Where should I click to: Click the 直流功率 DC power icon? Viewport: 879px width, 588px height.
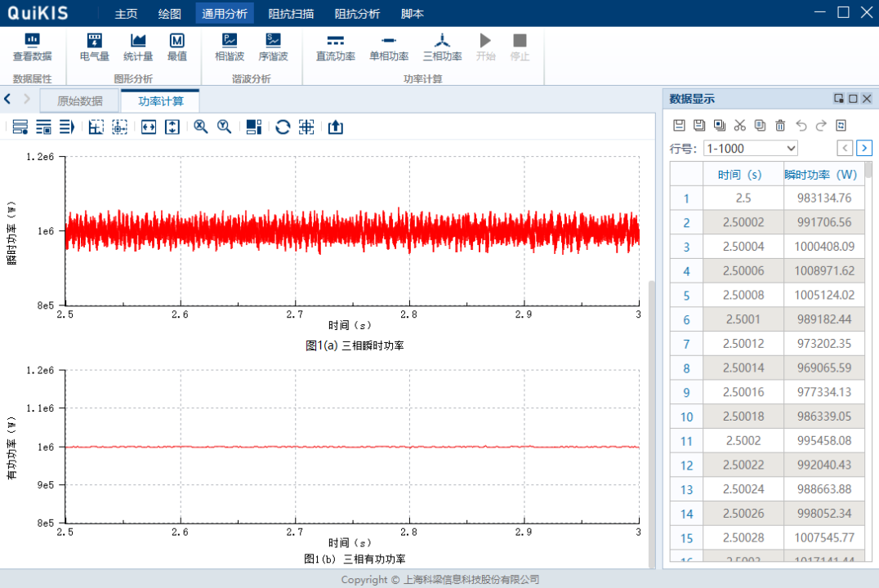pyautogui.click(x=335, y=45)
